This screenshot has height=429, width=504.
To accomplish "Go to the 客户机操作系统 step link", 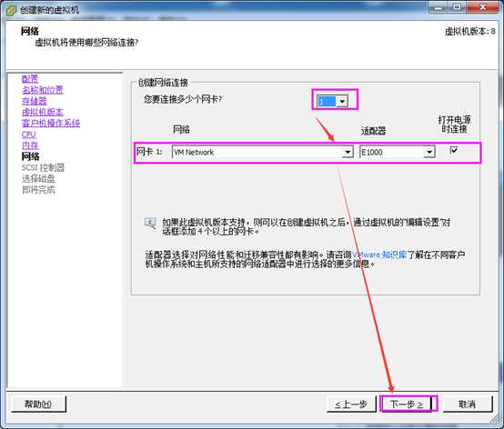I will tap(51, 123).
